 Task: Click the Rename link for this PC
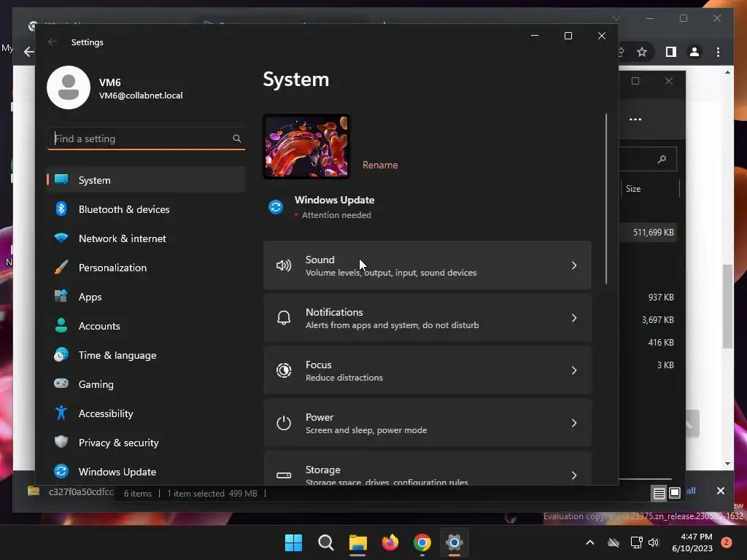point(380,165)
